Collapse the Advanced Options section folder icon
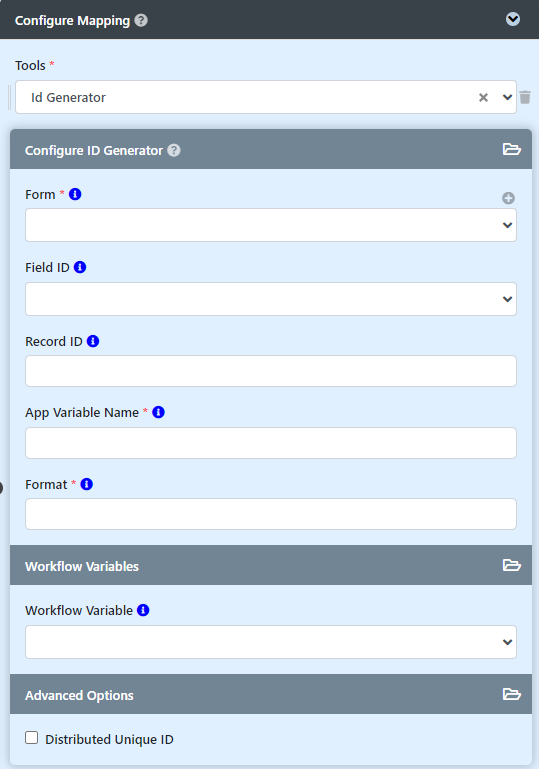The width and height of the screenshot is (539, 769). click(512, 694)
